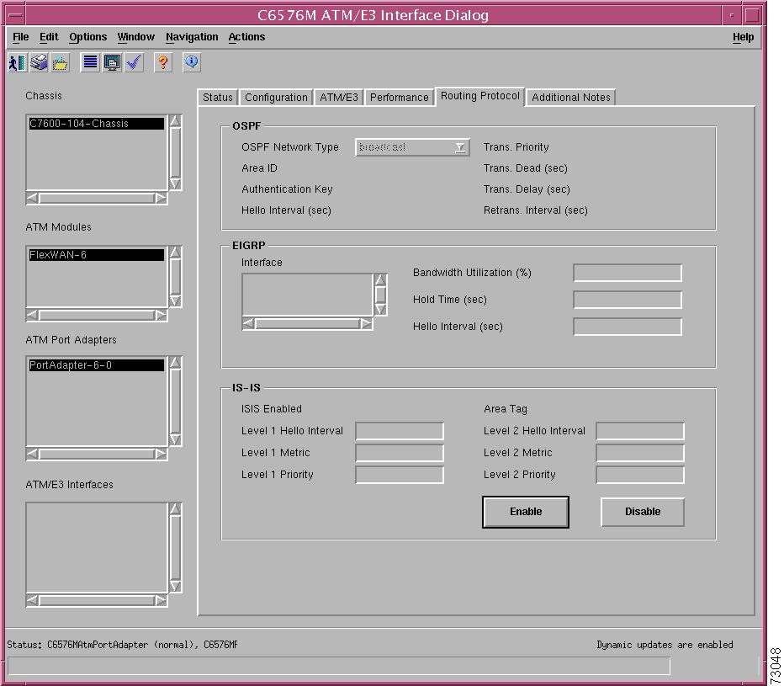
Task: Click the Level 2 Priority field
Action: pyautogui.click(x=640, y=475)
